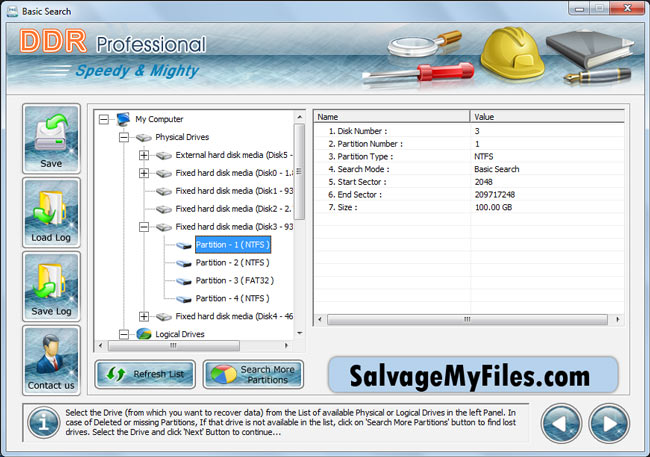Viewport: 650px width, 457px height.
Task: Click the tree panel scroll up arrow
Action: tap(300, 117)
